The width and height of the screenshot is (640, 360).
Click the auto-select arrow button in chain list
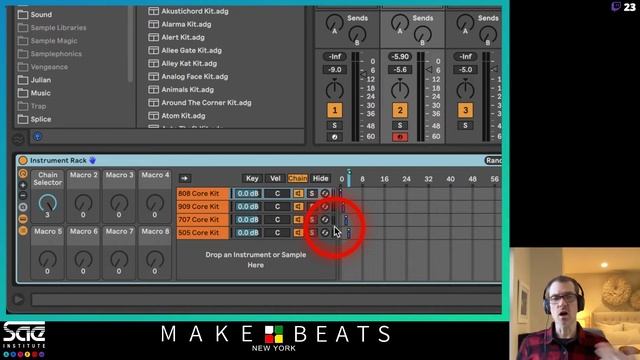[184, 178]
